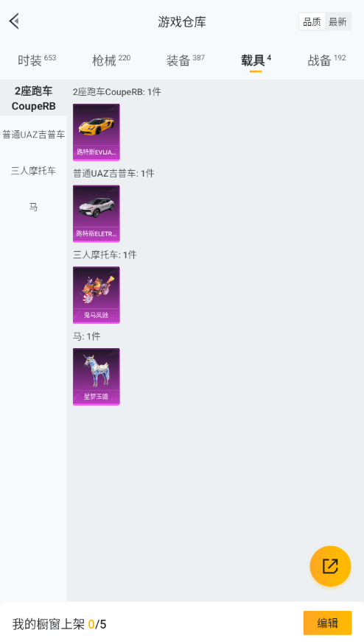Open the orange share floating icon
Image resolution: width=364 pixels, height=644 pixels.
(330, 566)
